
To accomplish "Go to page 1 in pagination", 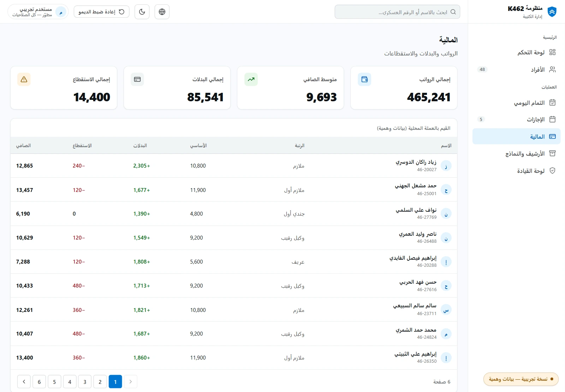I will coord(115,381).
